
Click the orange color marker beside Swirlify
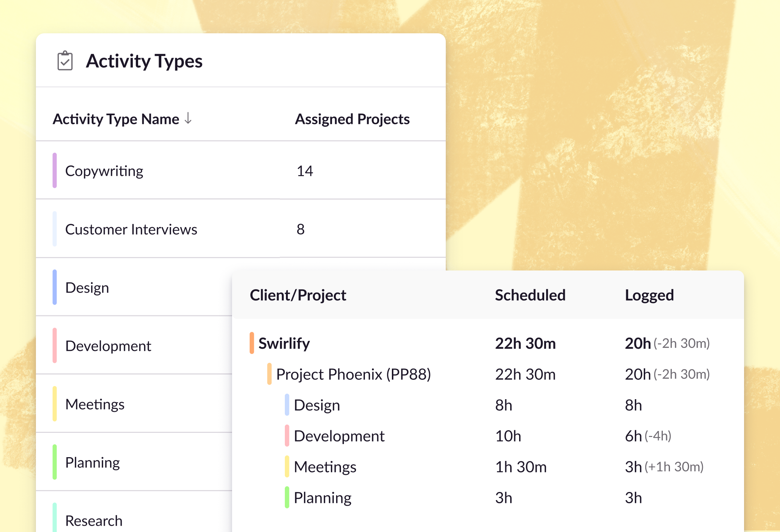252,343
